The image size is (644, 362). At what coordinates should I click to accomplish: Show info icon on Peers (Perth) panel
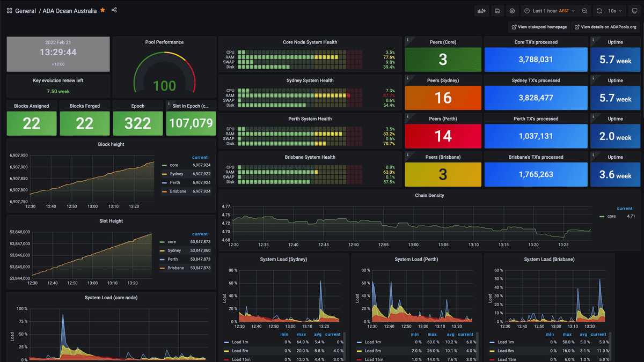tap(407, 116)
